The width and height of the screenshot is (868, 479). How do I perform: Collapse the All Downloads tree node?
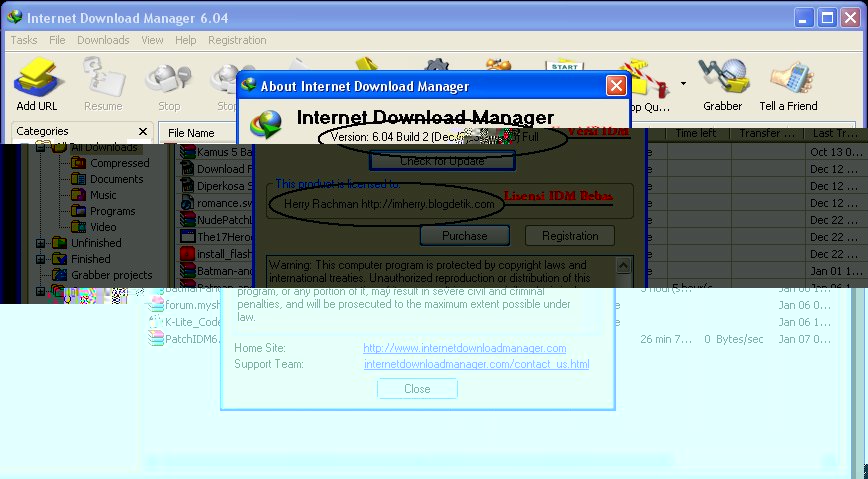tap(40, 147)
